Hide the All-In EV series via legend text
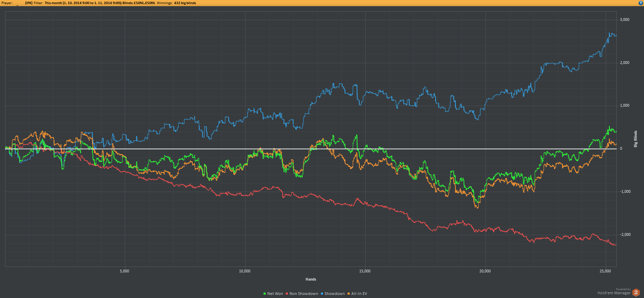Viewport: 644px width, 298px height. tap(359, 294)
